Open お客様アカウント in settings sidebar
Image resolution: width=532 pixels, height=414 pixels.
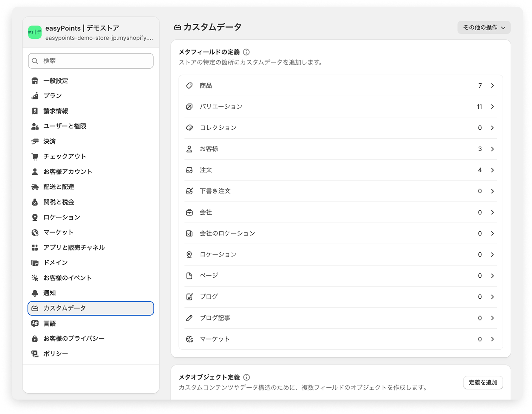click(91, 172)
